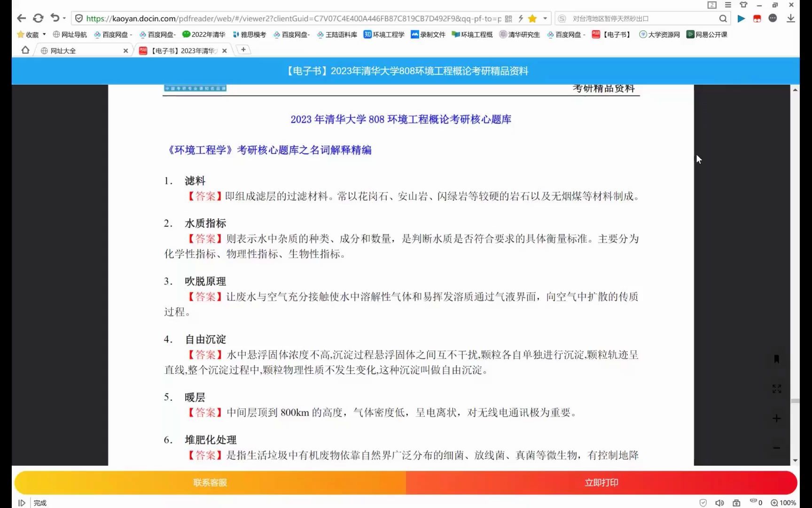812x508 pixels.
Task: Click the red extension icon in toolbar
Action: coord(757,18)
